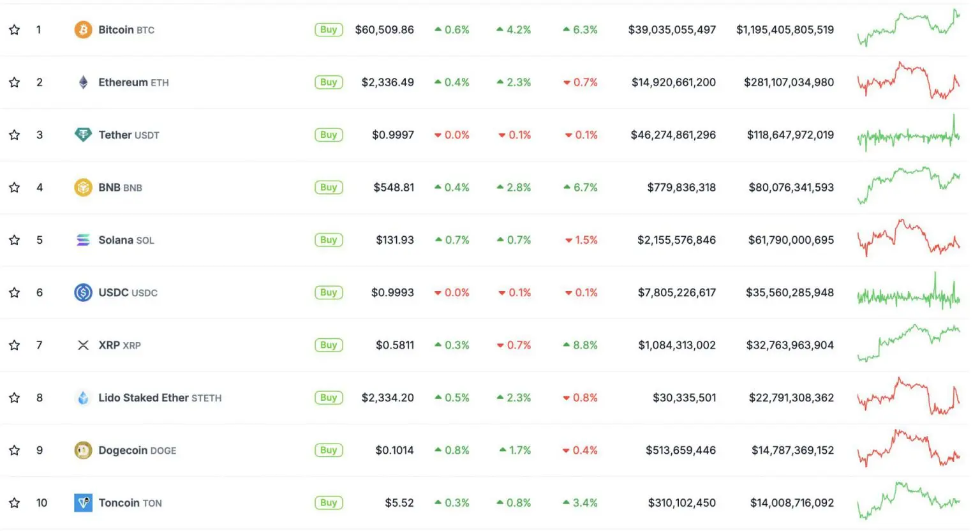Click Buy button for XRP
980x531 pixels.
(x=329, y=345)
